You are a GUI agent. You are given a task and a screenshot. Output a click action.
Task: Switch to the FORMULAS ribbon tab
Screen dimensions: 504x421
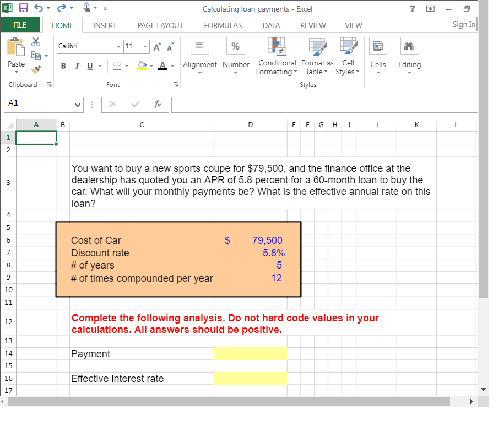point(223,25)
